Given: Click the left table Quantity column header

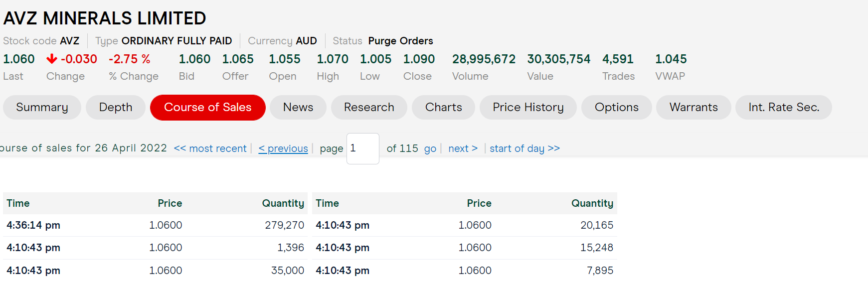Looking at the screenshot, I should pyautogui.click(x=283, y=203).
